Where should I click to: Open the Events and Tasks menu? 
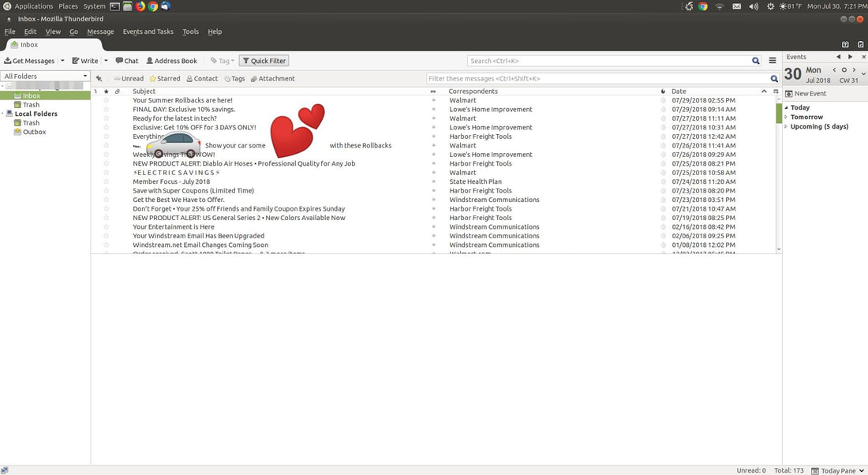point(148,32)
